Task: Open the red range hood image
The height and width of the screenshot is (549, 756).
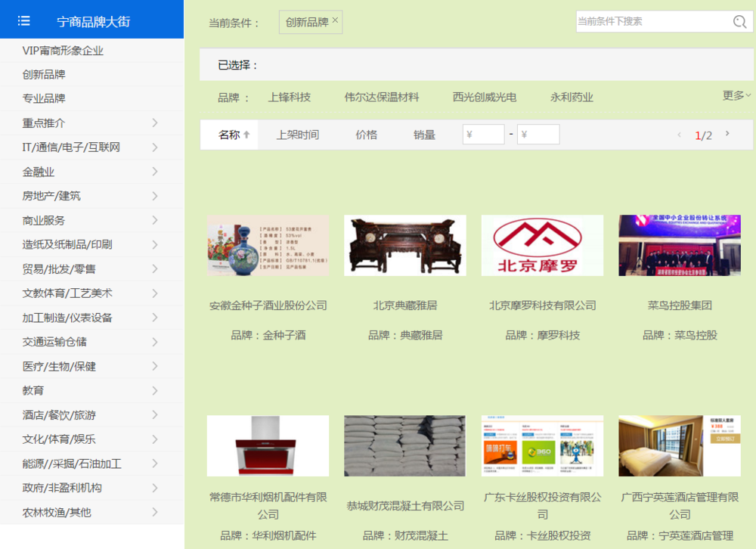Action: [268, 445]
